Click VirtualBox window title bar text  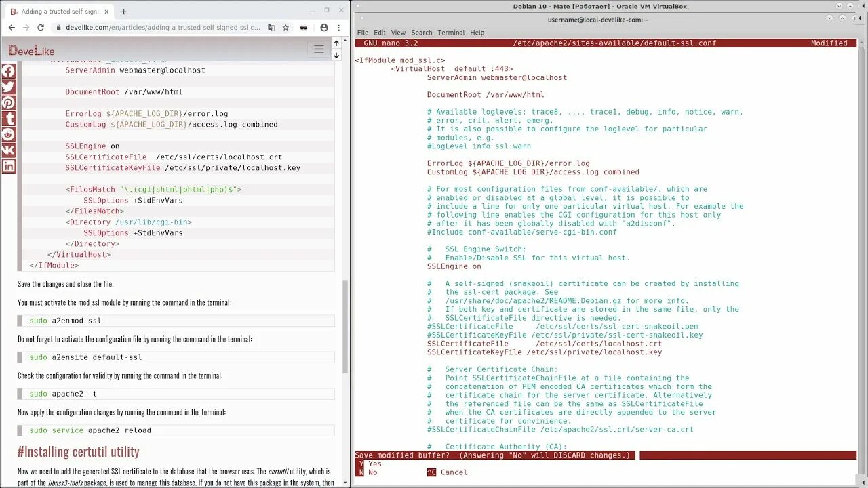599,6
